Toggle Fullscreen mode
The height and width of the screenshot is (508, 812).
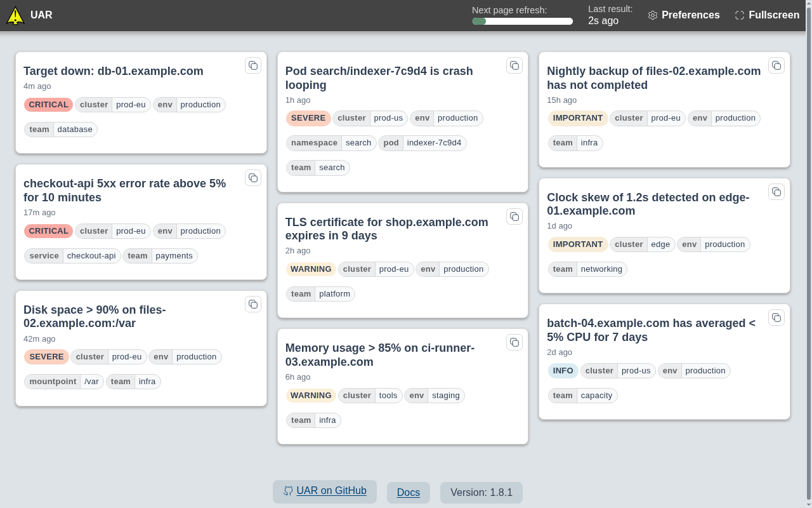pos(767,15)
